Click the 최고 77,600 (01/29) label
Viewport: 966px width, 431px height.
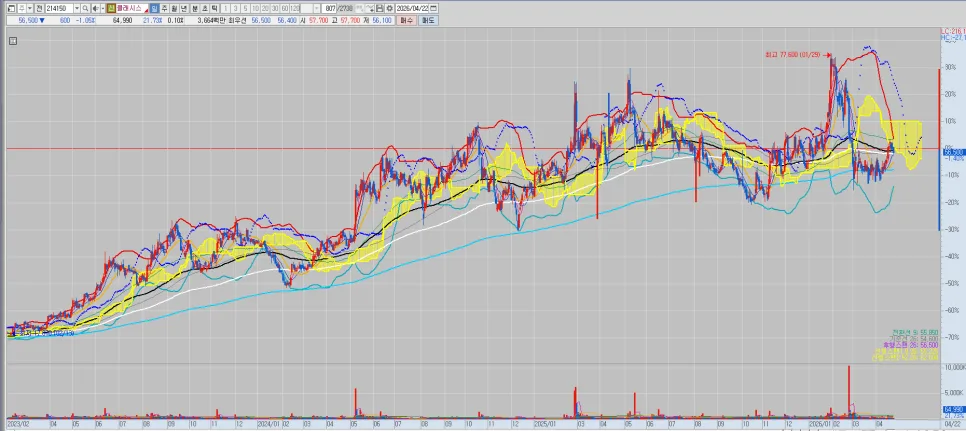794,55
